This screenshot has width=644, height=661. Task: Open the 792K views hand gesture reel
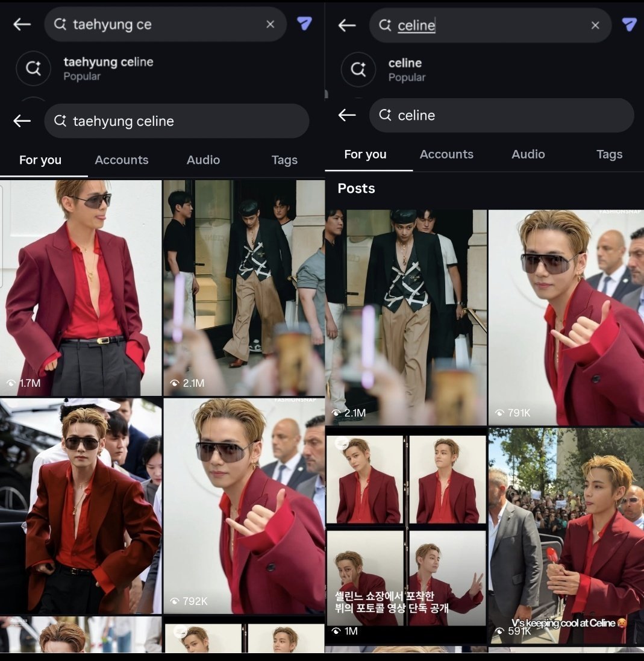tap(244, 506)
